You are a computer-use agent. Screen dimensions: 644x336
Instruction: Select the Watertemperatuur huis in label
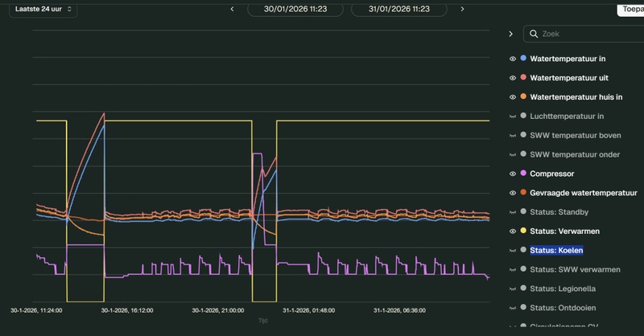[576, 97]
